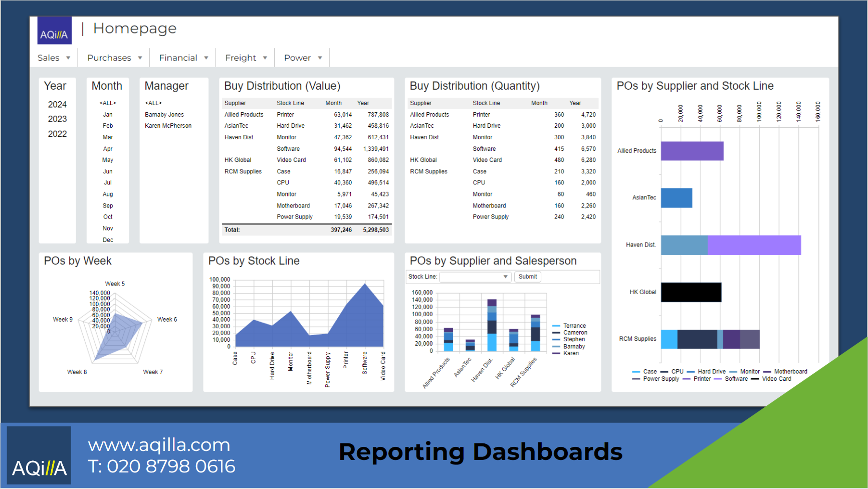This screenshot has height=489, width=868.
Task: Choose Nov in the Month filter
Action: 108,228
